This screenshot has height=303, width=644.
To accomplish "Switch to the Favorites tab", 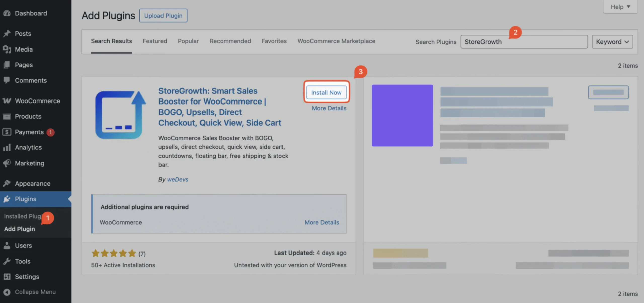I will pos(274,41).
